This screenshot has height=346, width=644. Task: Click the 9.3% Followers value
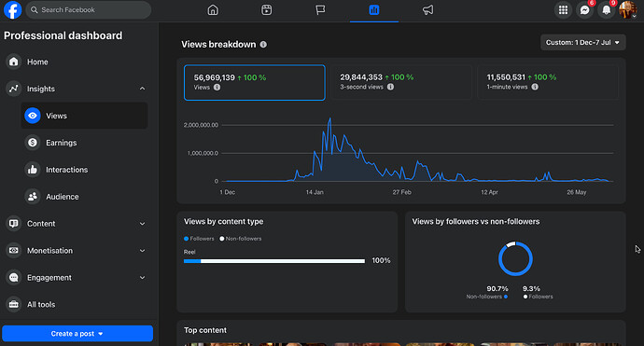531,288
